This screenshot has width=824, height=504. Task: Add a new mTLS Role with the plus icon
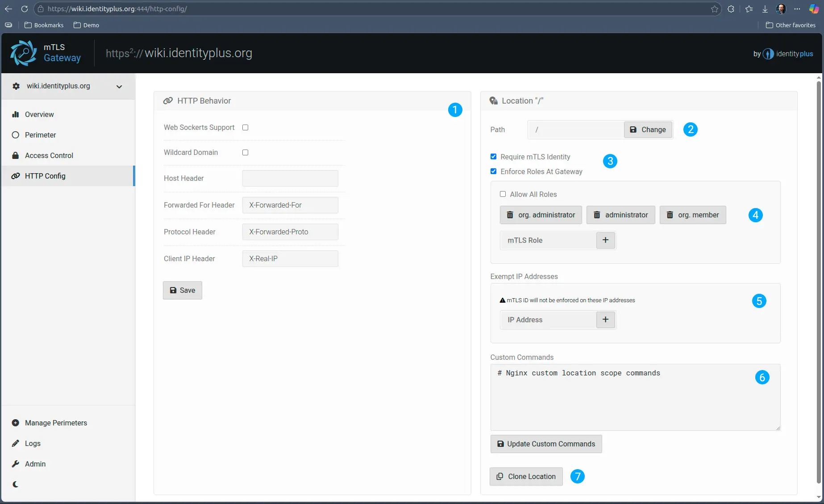[605, 240]
